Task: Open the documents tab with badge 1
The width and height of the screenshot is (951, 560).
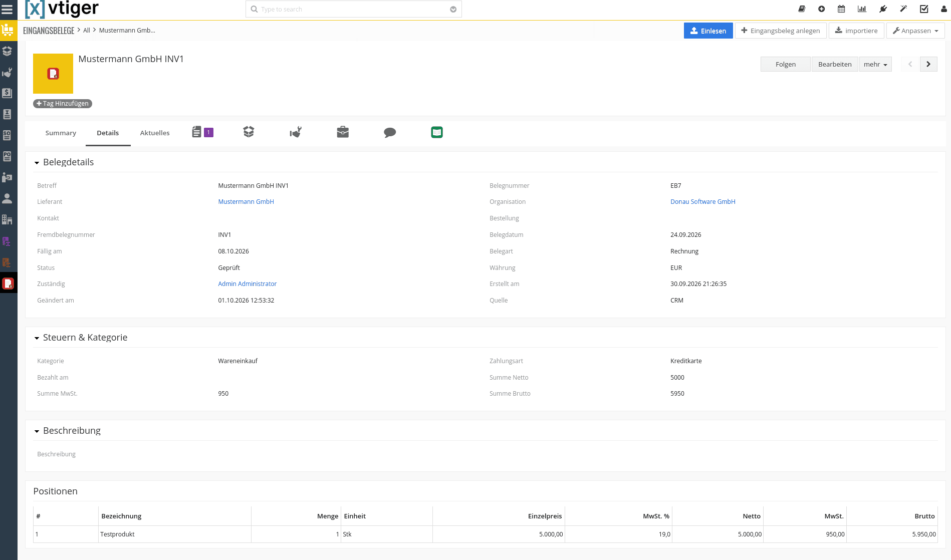Action: click(202, 132)
